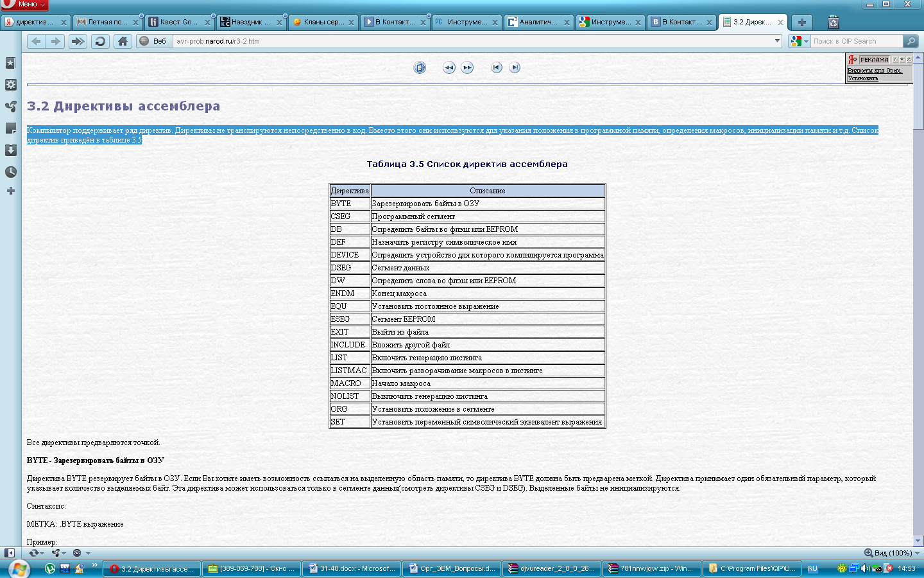Click the Веб site badge in address bar
The height and width of the screenshot is (578, 924).
tap(153, 41)
